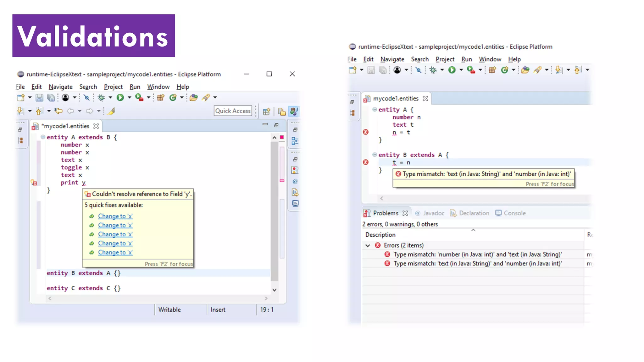Switch to Declaration tab in right window
644x362 pixels.
click(470, 213)
